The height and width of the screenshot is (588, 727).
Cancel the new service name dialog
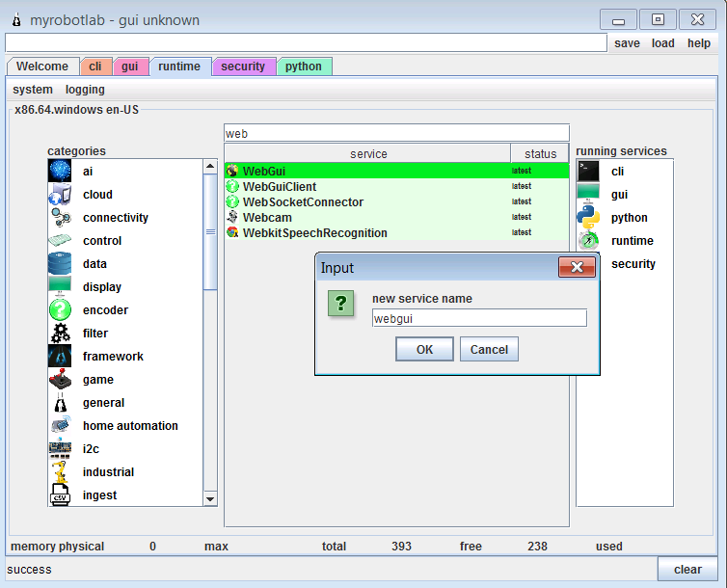pos(489,349)
